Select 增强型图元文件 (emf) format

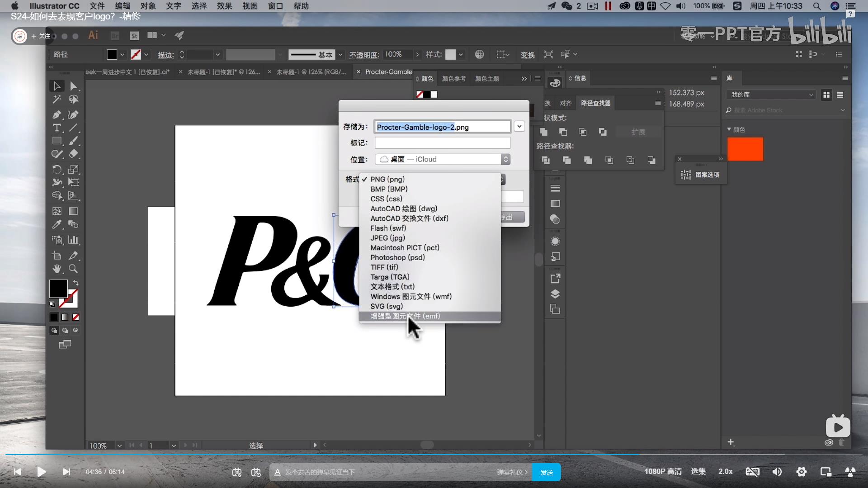[x=430, y=316]
